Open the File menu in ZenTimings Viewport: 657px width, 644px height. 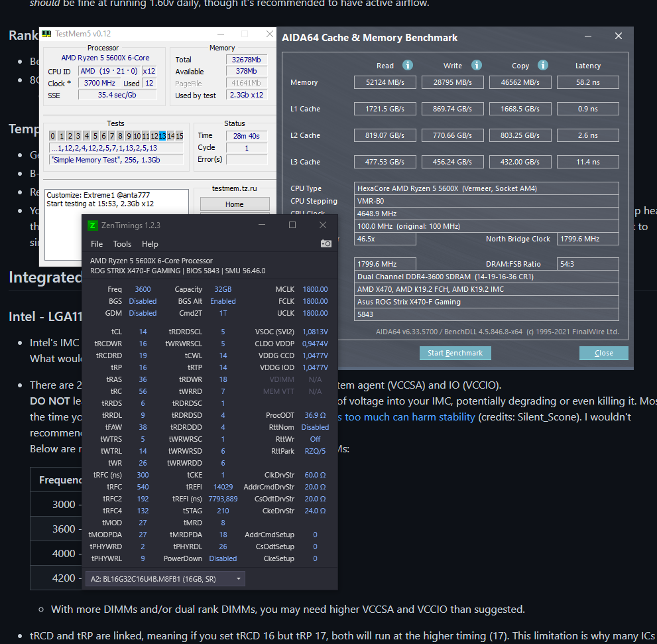point(97,244)
